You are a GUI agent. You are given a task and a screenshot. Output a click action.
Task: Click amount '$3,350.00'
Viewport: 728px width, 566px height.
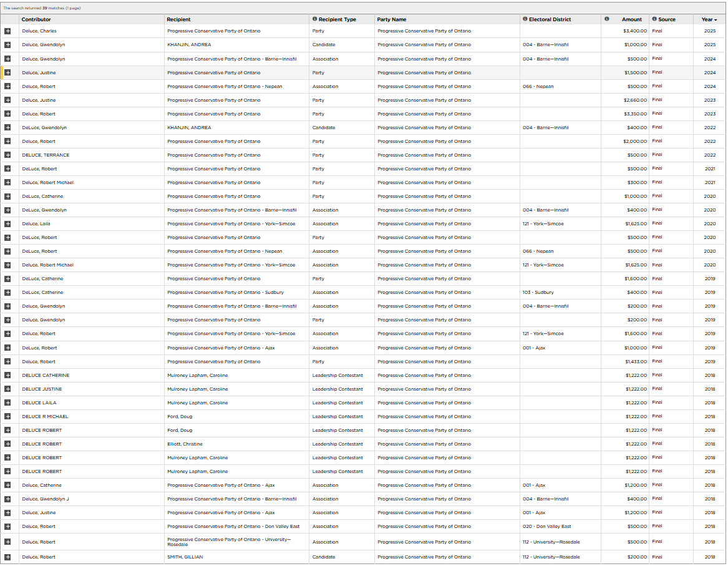coord(635,114)
